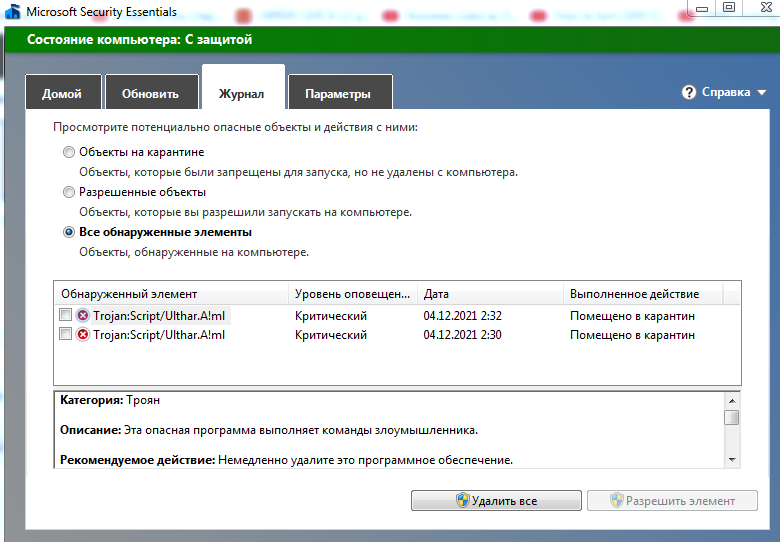Screen dimensions: 780x542
Task: Click the date 04.12.2021 2:32
Action: pos(462,316)
